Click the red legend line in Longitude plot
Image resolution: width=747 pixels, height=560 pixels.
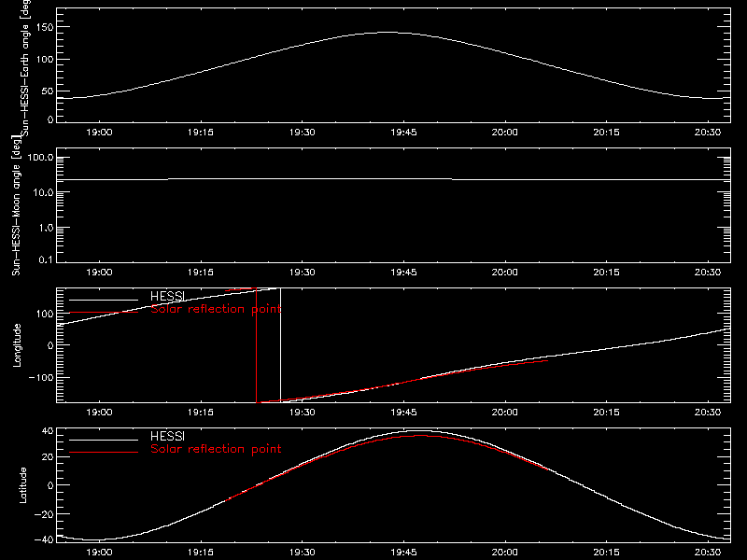click(104, 313)
